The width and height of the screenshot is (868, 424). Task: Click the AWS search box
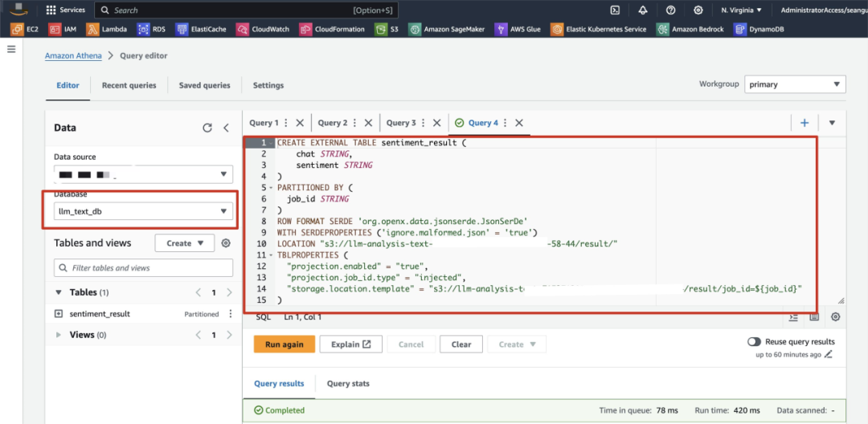point(246,10)
